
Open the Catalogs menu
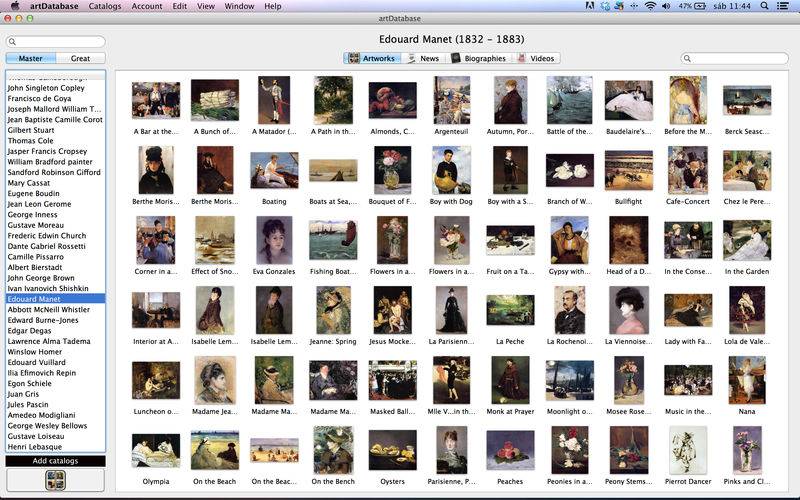105,6
